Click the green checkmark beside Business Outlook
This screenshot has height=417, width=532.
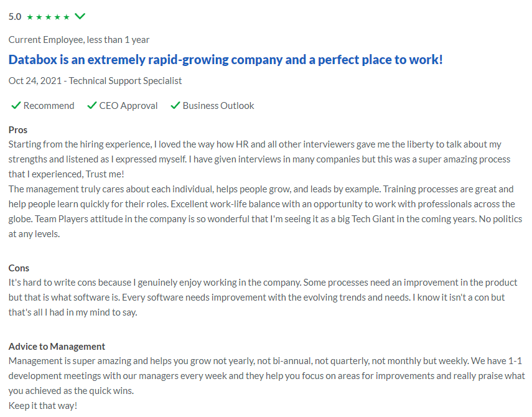point(175,106)
